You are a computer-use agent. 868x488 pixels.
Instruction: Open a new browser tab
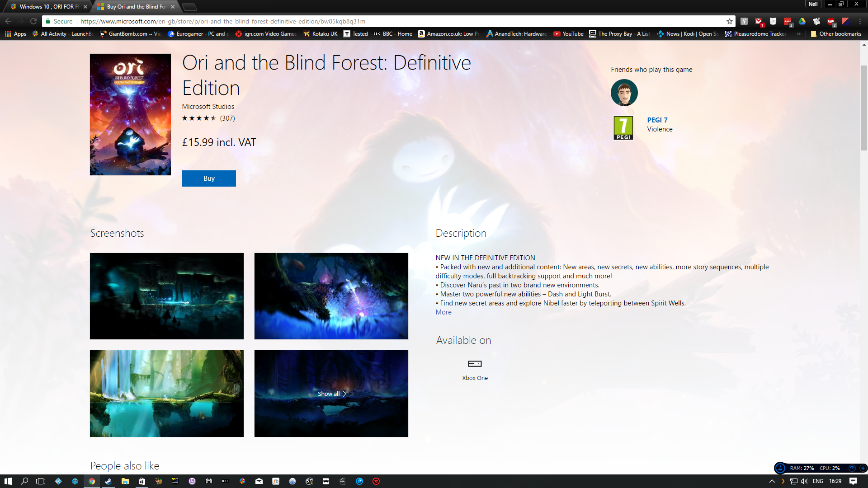coord(189,7)
